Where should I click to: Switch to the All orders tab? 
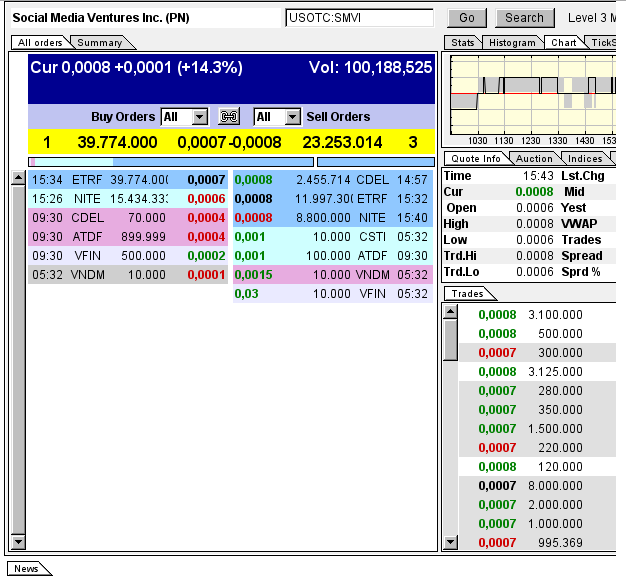click(x=40, y=43)
